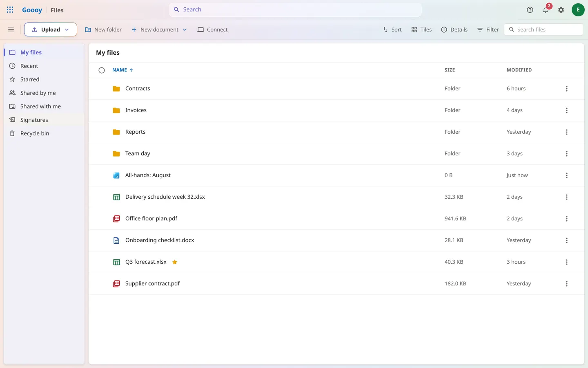Viewport: 588px width, 368px height.
Task: Open the settings gear
Action: coord(561,10)
